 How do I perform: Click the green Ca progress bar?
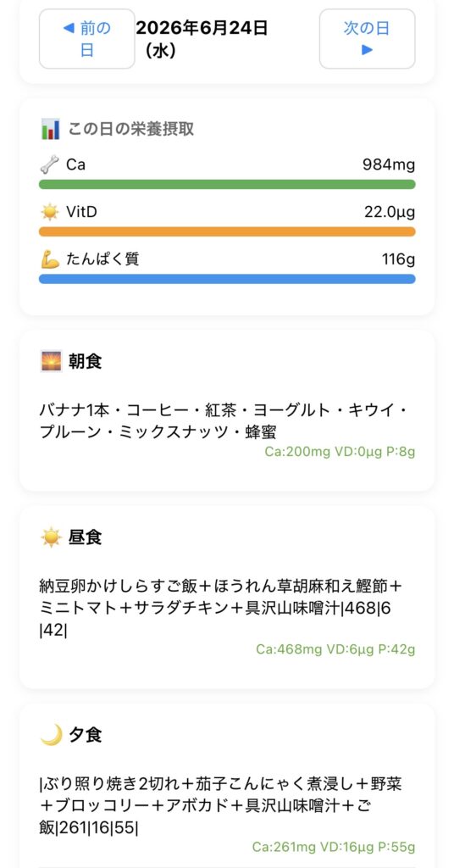click(227, 184)
